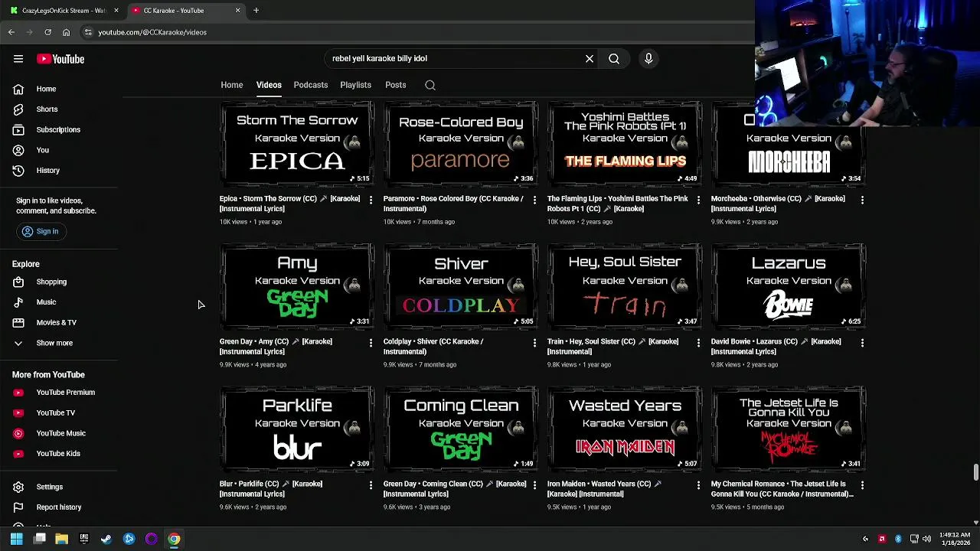
Task: Open more options for Blur Parklife
Action: pos(371,485)
